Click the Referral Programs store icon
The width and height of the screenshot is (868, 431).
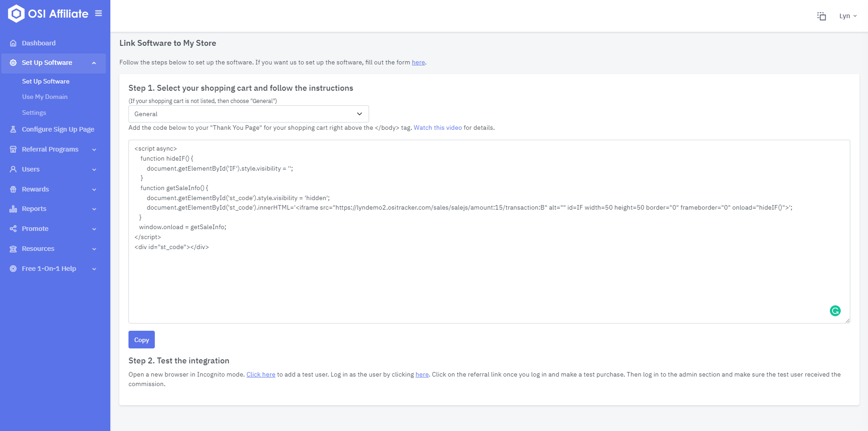pos(13,149)
